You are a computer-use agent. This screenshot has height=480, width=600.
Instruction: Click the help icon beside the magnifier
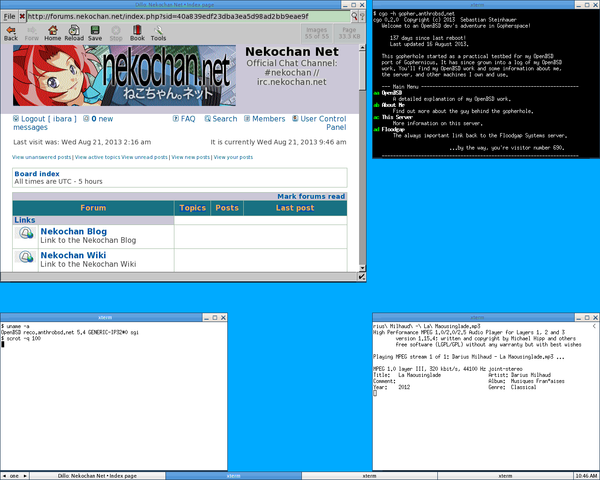(x=362, y=16)
